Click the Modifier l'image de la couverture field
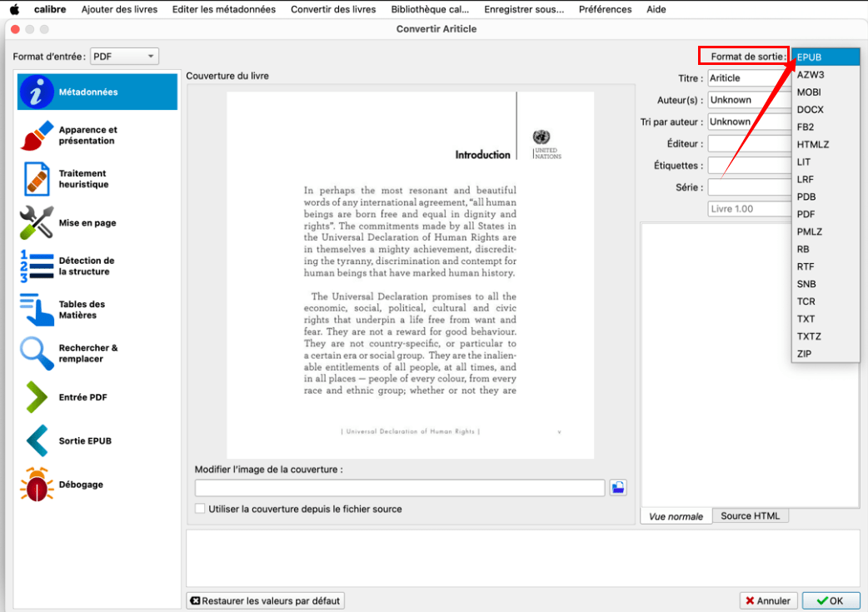The width and height of the screenshot is (868, 612). (x=400, y=487)
